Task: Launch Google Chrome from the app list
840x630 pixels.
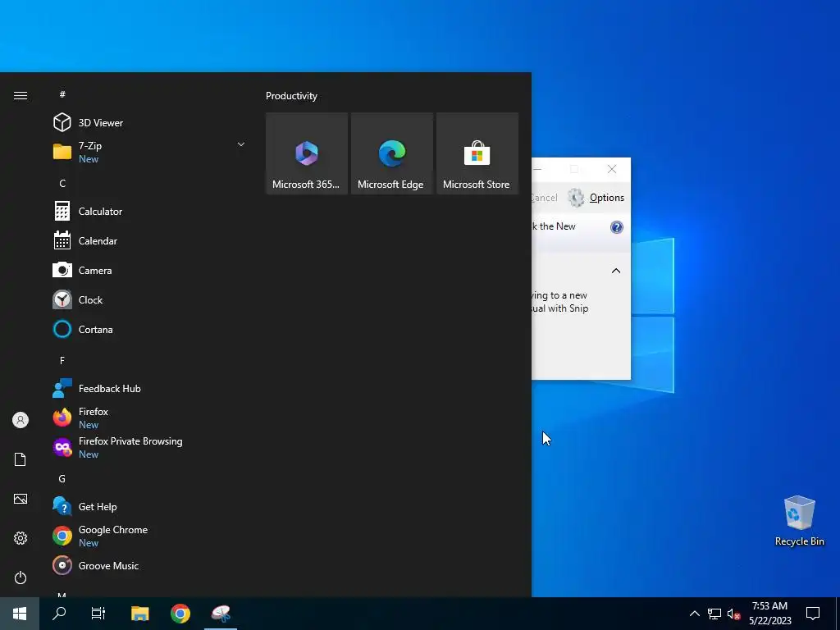Action: point(150,536)
